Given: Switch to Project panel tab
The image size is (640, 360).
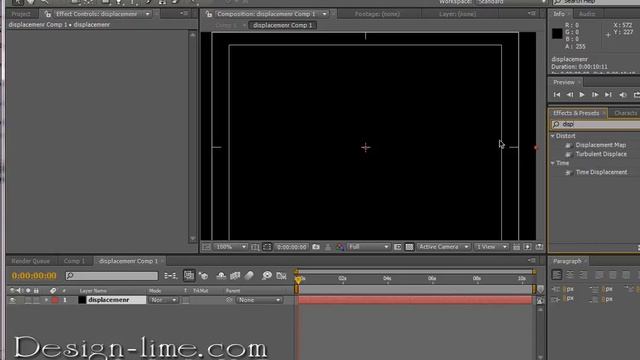Looking at the screenshot, I should point(20,14).
